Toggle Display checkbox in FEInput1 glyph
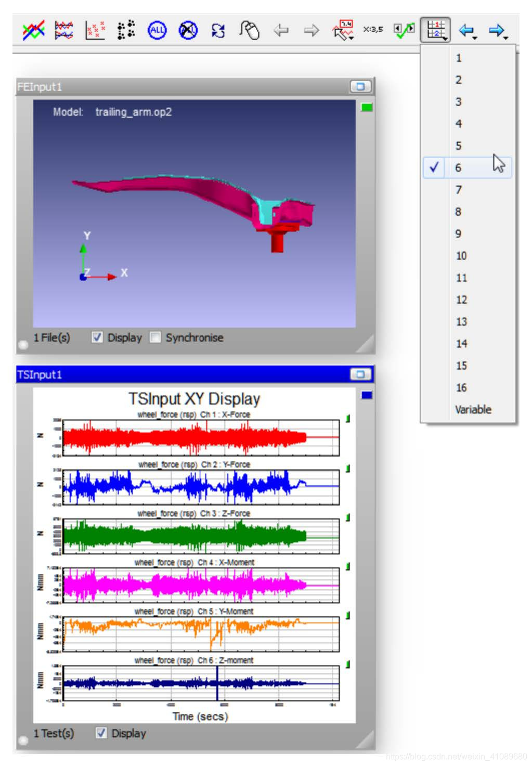 pos(97,337)
